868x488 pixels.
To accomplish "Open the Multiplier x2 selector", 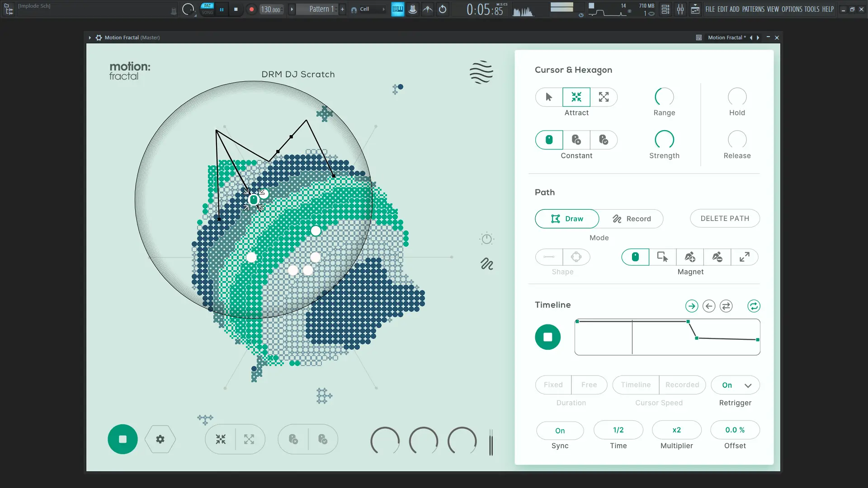I will pos(676,430).
